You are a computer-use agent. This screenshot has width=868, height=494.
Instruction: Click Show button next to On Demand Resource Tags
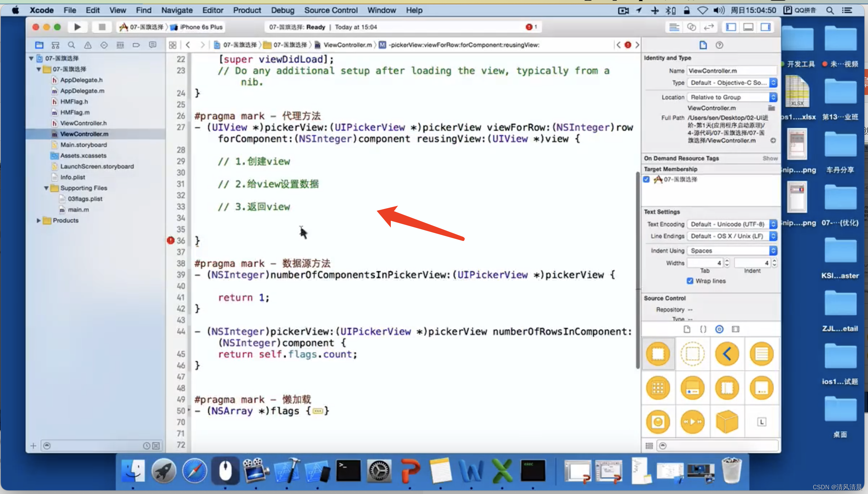(769, 158)
